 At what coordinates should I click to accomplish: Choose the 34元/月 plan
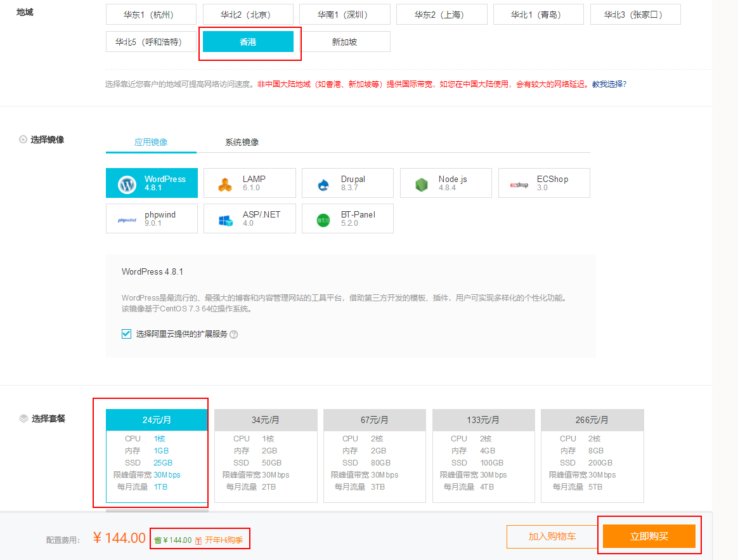pyautogui.click(x=266, y=455)
